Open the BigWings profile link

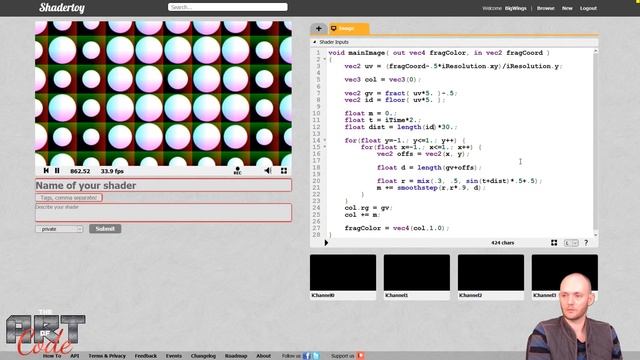[x=516, y=8]
